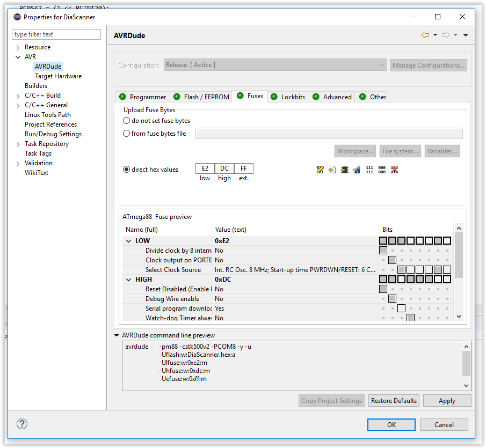The image size is (486, 448).
Task: Switch to the Flash / EEPROM tab
Action: pyautogui.click(x=201, y=97)
